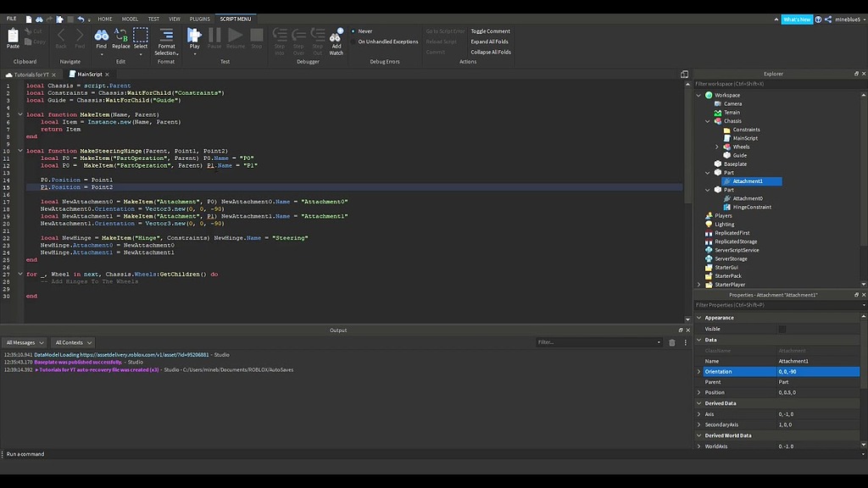Select the MainScript item under Chassis
The width and height of the screenshot is (868, 488).
[745, 138]
